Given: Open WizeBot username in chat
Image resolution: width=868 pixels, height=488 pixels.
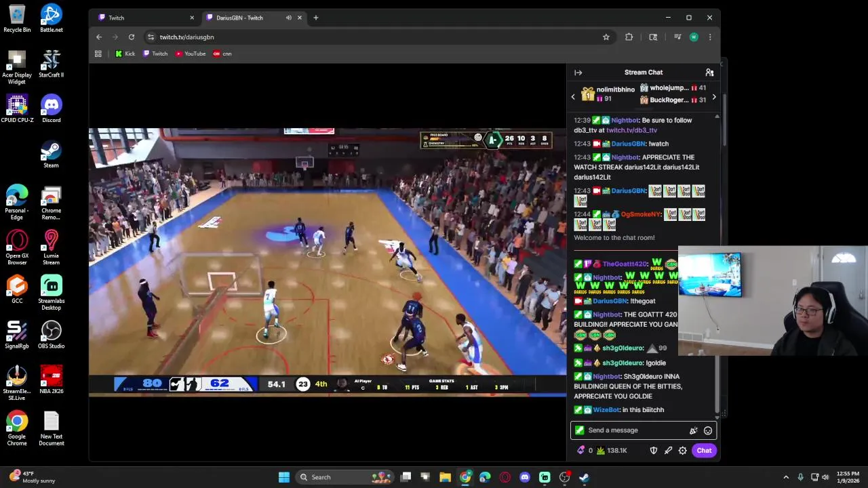Looking at the screenshot, I should pyautogui.click(x=606, y=410).
